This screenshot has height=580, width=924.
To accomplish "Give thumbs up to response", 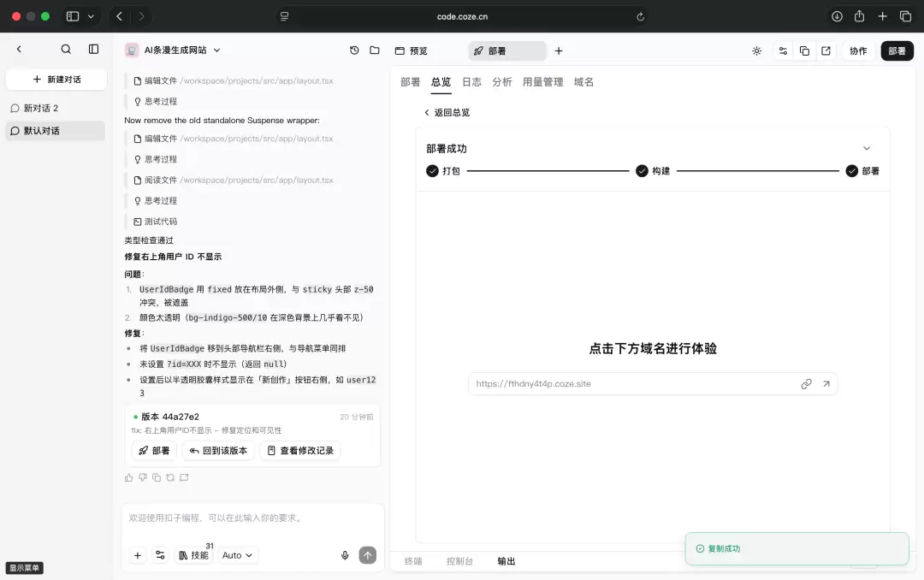I will (128, 477).
